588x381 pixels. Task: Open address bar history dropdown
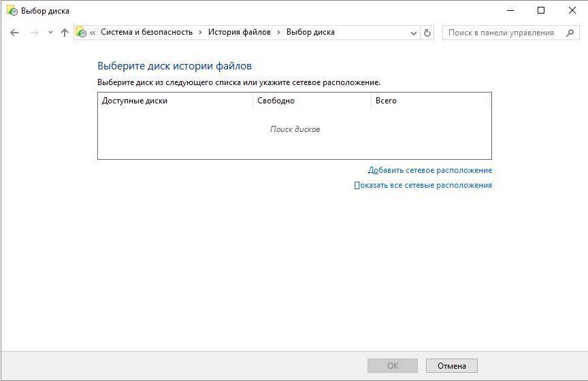click(414, 33)
